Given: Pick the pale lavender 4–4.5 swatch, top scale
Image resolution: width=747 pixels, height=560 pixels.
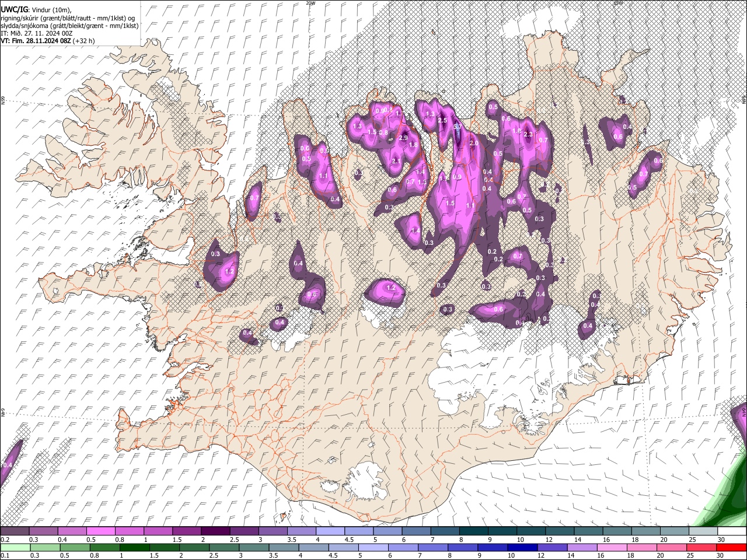Looking at the screenshot, I should click(330, 531).
